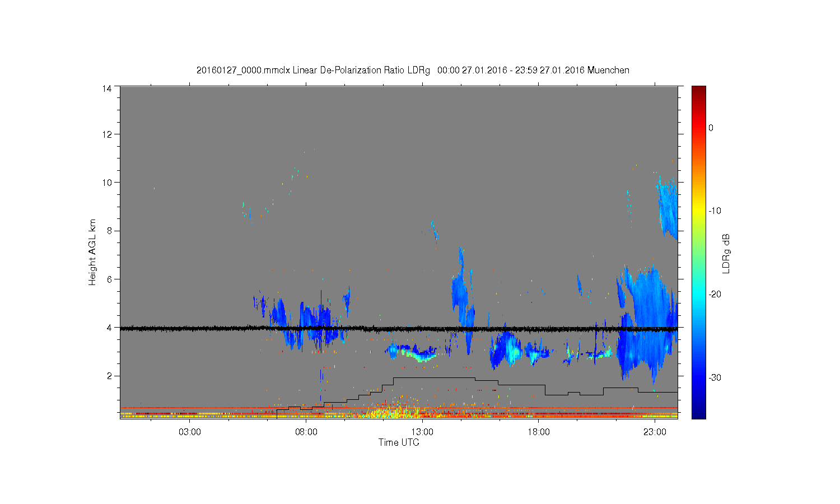Screen dimensions: 840x504
Task: Click the height tick label 2
Action: tap(109, 375)
